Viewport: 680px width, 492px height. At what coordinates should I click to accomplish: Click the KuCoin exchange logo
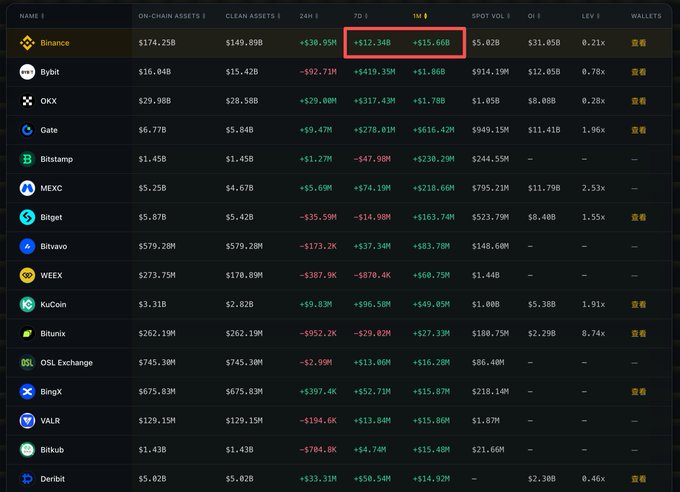pyautogui.click(x=27, y=304)
